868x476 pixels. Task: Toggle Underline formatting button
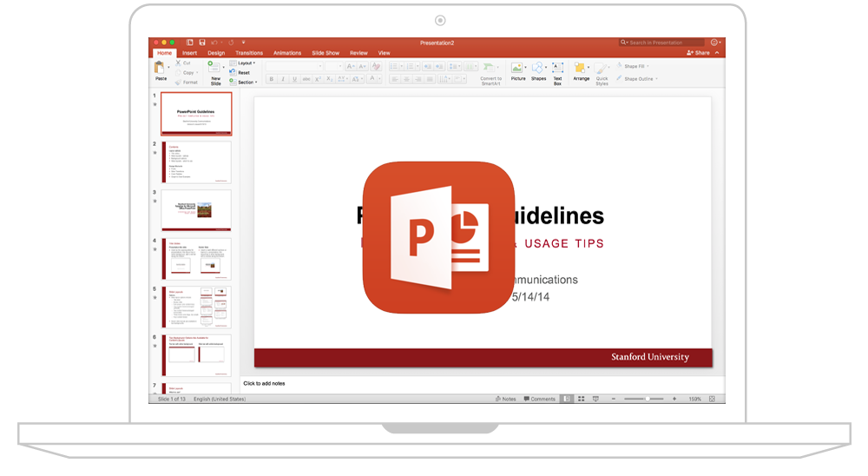tap(295, 79)
